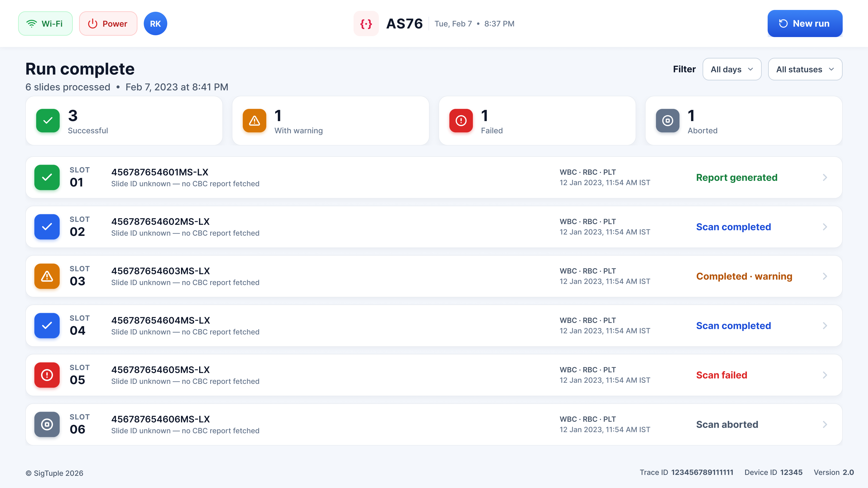Open the RK user avatar

click(x=155, y=23)
